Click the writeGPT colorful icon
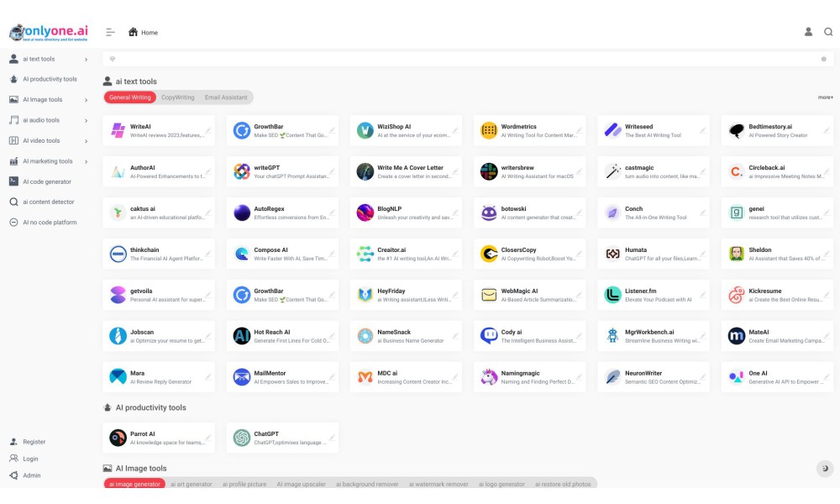 242,171
